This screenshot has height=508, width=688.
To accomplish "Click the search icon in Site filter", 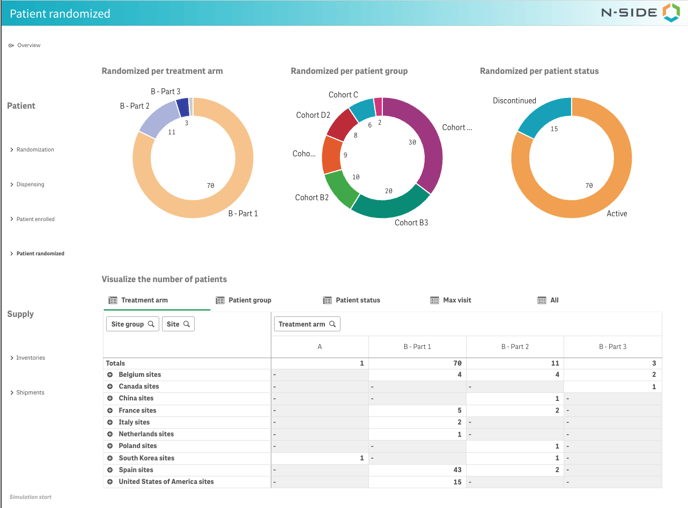I will (x=186, y=324).
